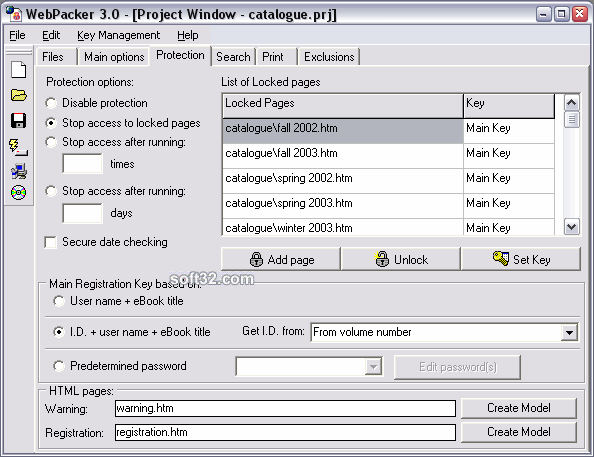Click Main Key cell for winter 2003.htm
Viewport: 594px width, 457px height.
(509, 227)
